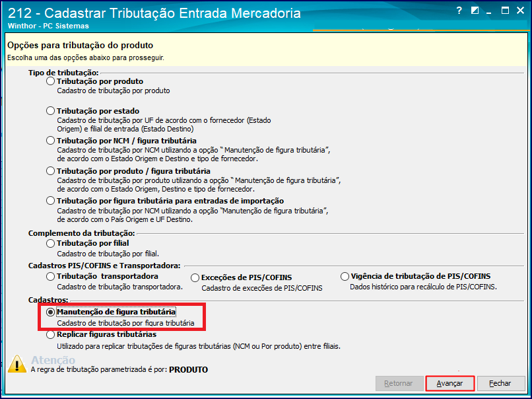Choose Tributação por NCM / figura tributária

(51, 140)
